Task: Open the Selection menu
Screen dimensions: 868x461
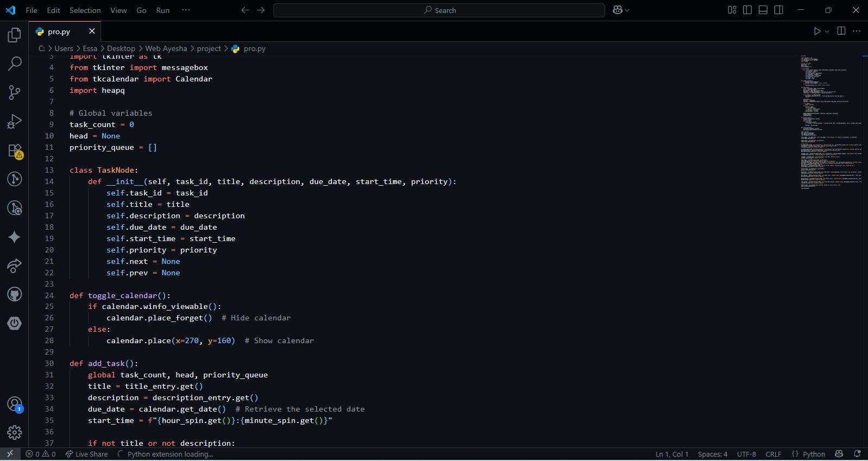Action: (x=85, y=10)
